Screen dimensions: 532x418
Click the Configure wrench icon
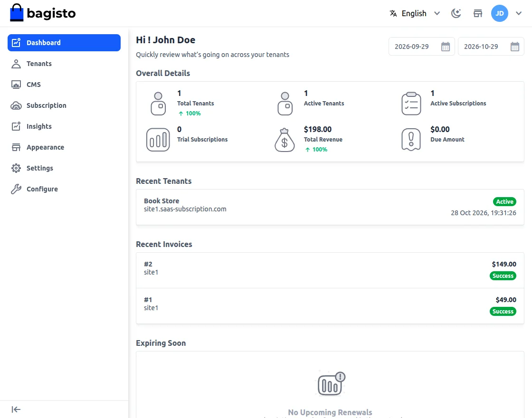[16, 189]
